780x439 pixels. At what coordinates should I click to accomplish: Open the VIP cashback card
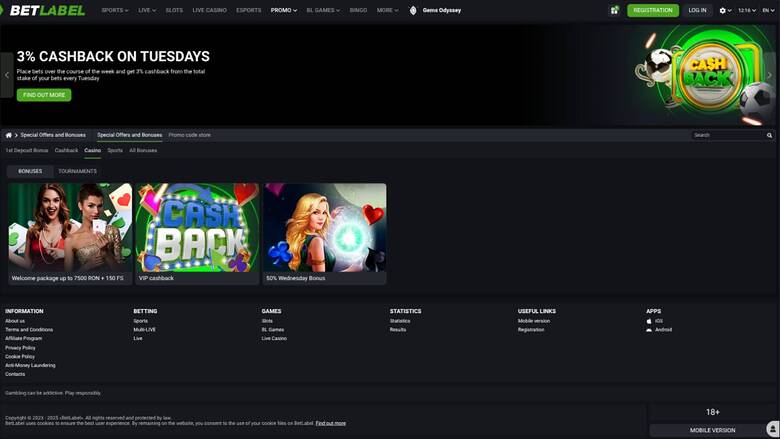coord(197,234)
